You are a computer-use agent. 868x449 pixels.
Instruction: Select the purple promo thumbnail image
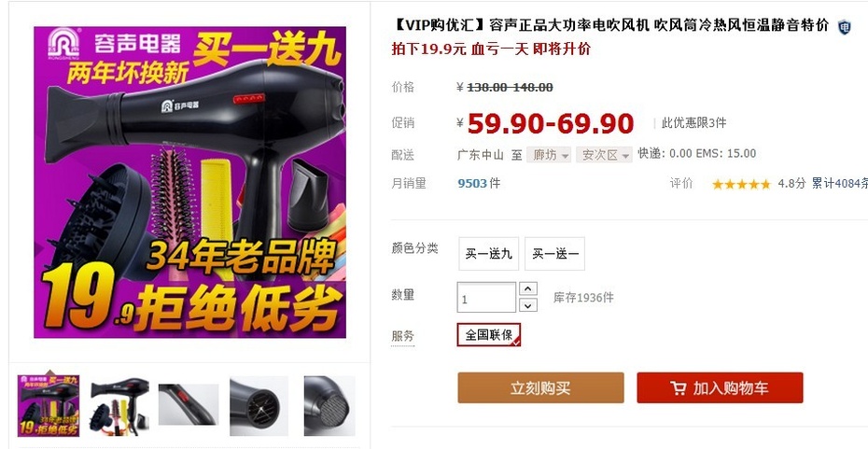[49, 405]
